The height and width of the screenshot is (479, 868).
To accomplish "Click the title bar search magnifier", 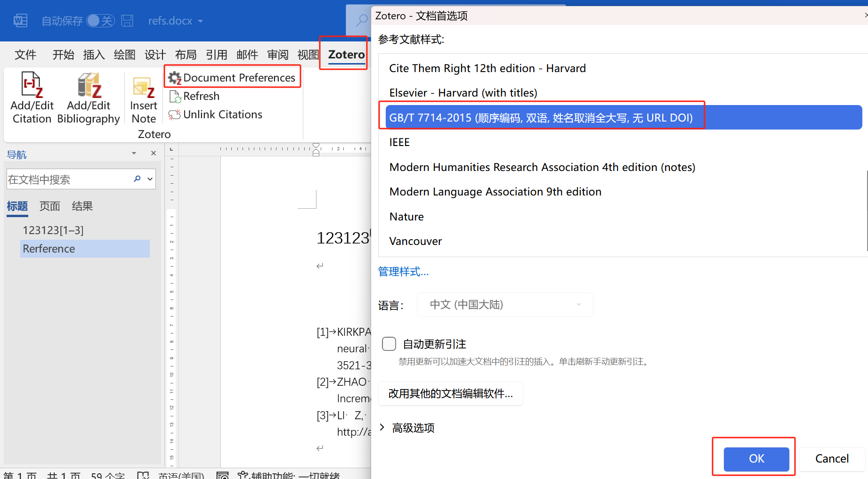I will pos(361,20).
